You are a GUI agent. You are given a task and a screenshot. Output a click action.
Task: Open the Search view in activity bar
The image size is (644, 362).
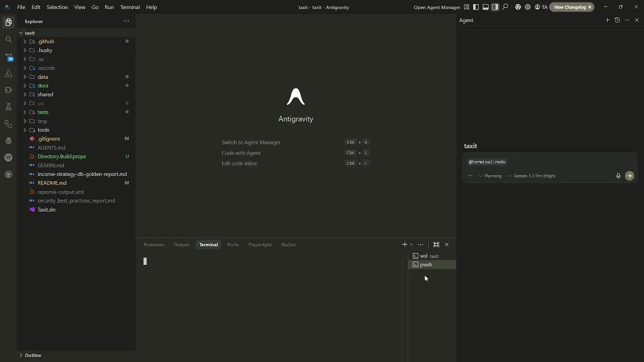click(8, 39)
